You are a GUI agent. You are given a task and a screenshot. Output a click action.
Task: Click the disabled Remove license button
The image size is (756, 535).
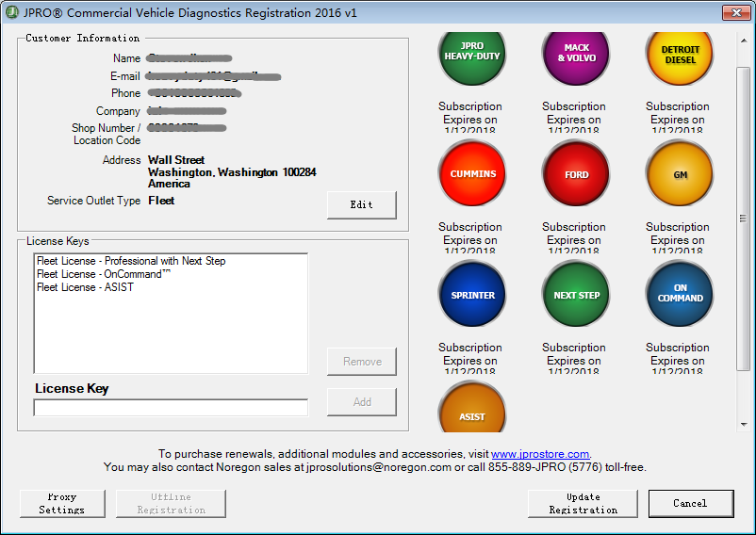click(x=362, y=361)
